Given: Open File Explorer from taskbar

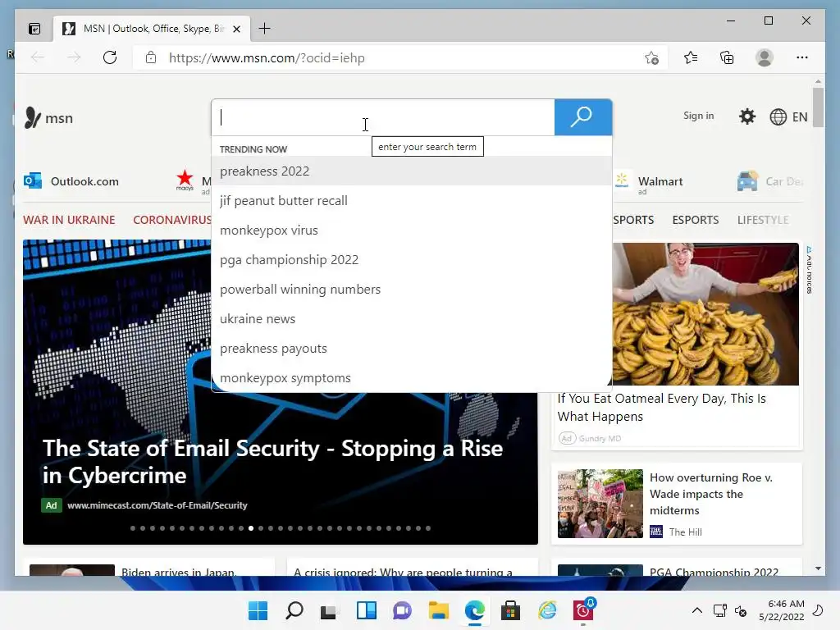Looking at the screenshot, I should (438, 610).
